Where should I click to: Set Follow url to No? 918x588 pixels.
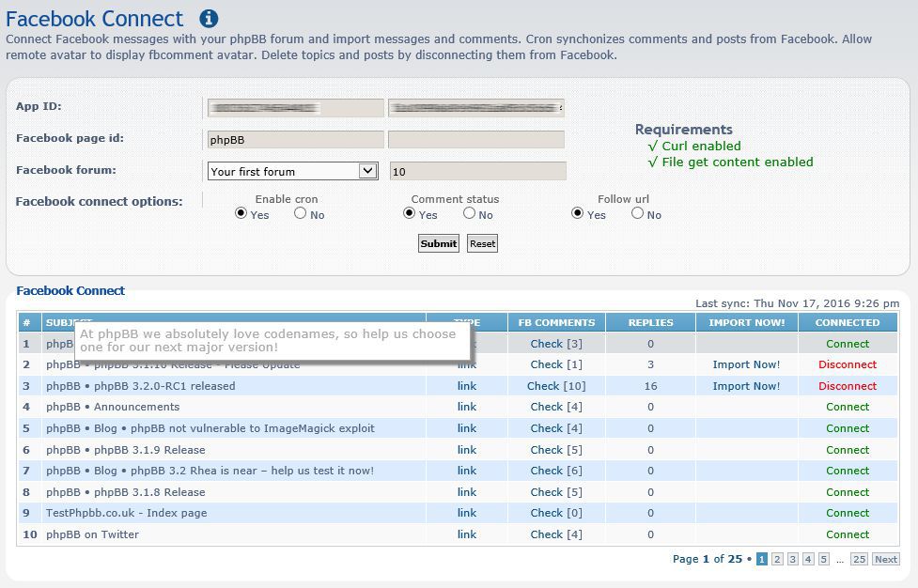pyautogui.click(x=638, y=213)
